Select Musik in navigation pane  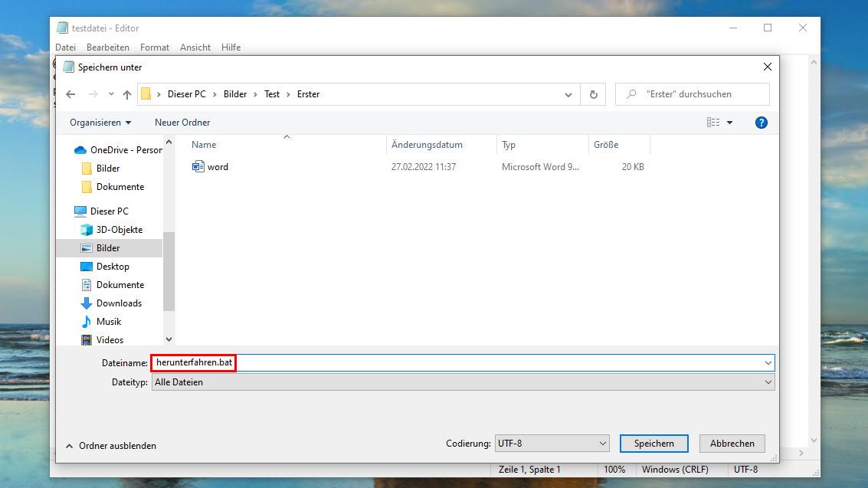point(109,322)
